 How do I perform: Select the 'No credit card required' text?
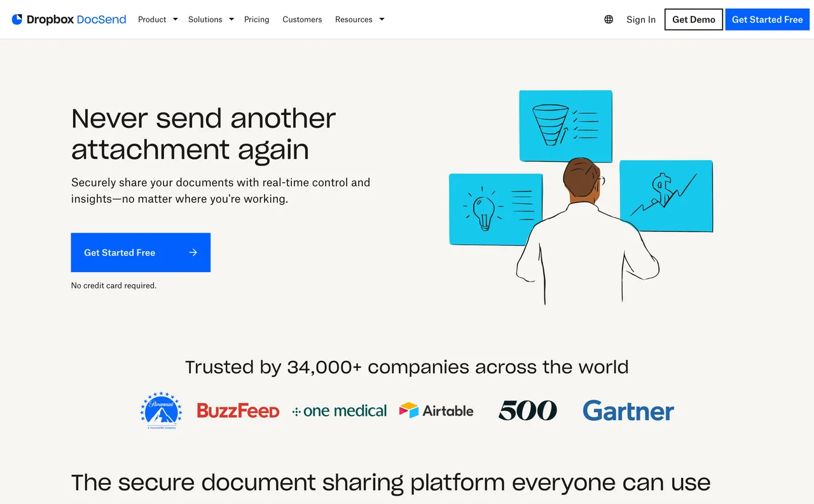tap(114, 285)
